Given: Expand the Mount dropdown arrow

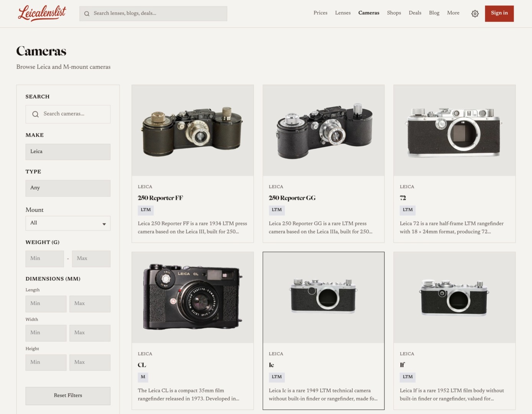Looking at the screenshot, I should (104, 224).
